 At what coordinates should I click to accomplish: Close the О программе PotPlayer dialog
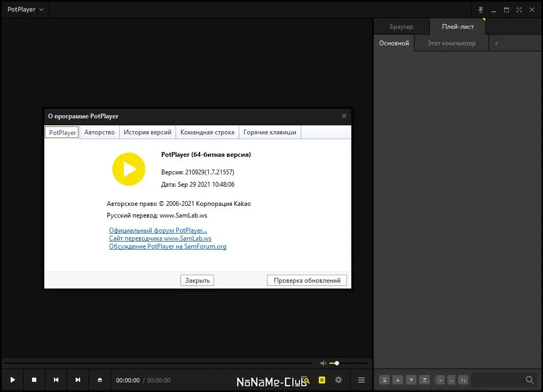coord(344,116)
